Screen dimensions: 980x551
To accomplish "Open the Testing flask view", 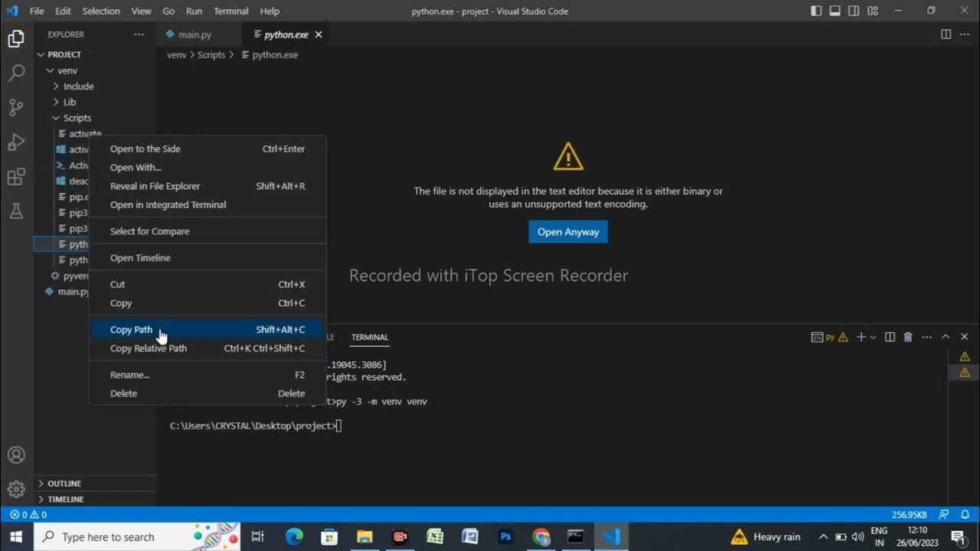I will coord(16,212).
